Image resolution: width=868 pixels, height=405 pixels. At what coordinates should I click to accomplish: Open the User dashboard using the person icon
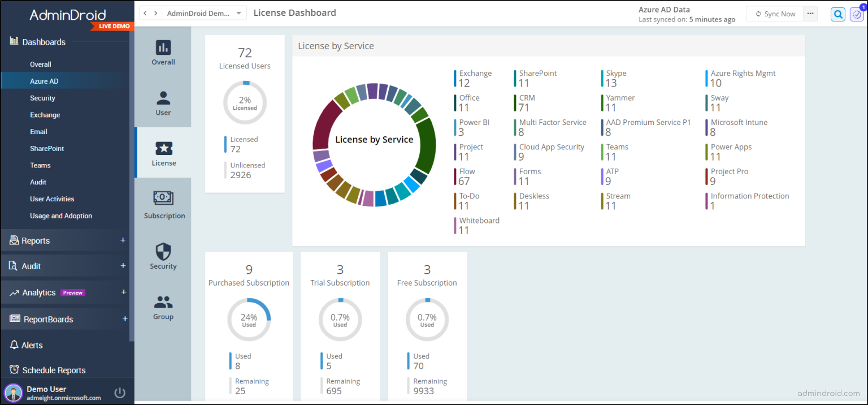click(x=163, y=103)
